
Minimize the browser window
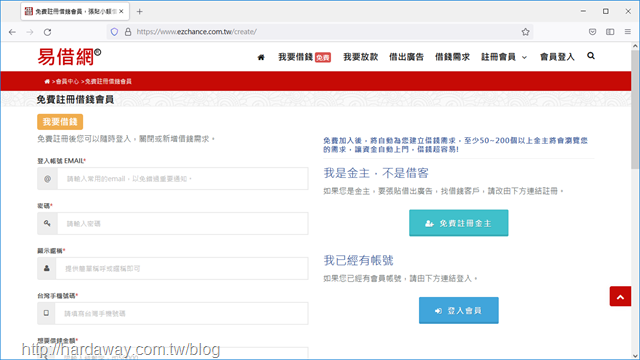(583, 11)
